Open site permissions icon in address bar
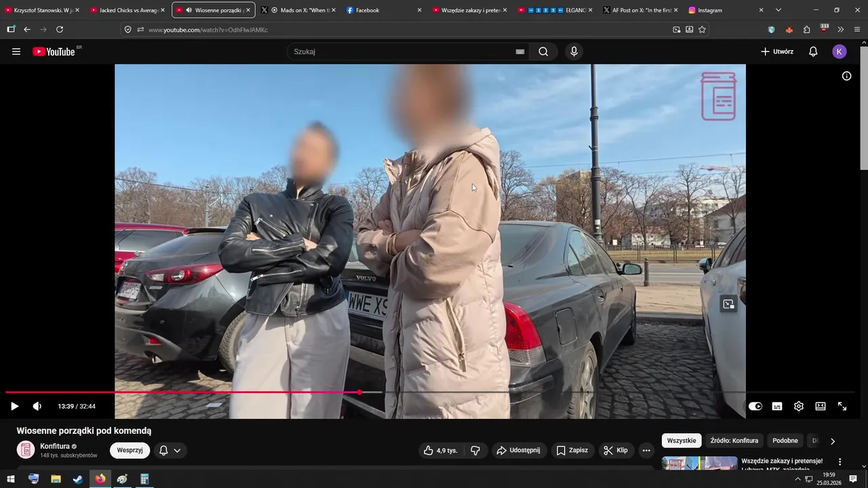This screenshot has width=868, height=488. click(140, 29)
